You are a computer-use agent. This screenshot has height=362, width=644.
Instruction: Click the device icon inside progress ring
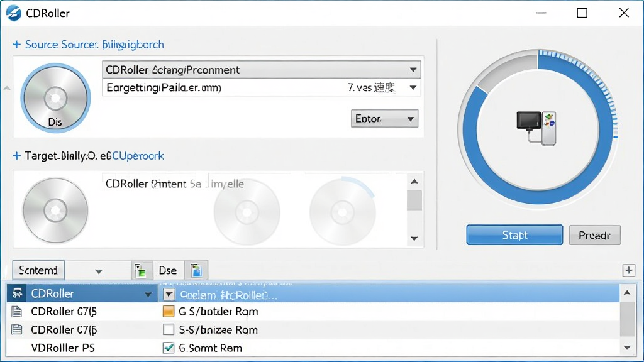pos(537,128)
